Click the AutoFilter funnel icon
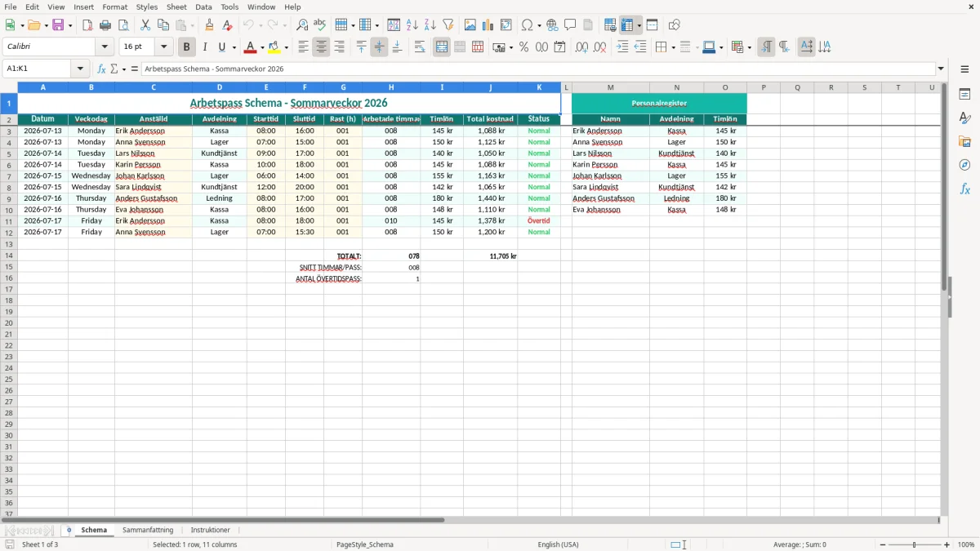980x551 pixels. coord(448,25)
